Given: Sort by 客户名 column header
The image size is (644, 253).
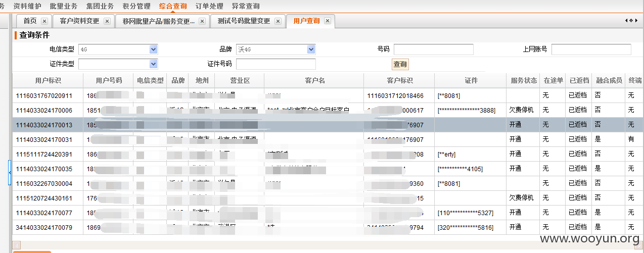Looking at the screenshot, I should click(x=314, y=81).
